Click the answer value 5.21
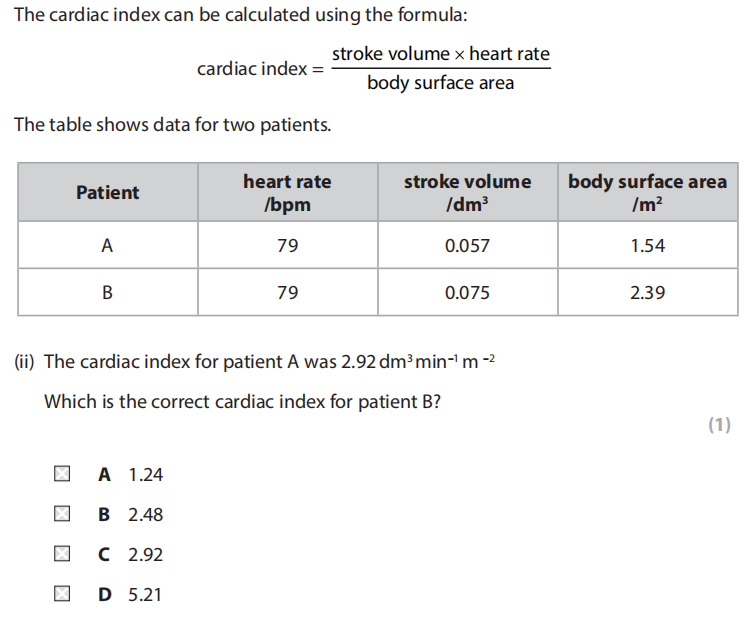Screen dimensions: 752x643 pyautogui.click(x=146, y=595)
